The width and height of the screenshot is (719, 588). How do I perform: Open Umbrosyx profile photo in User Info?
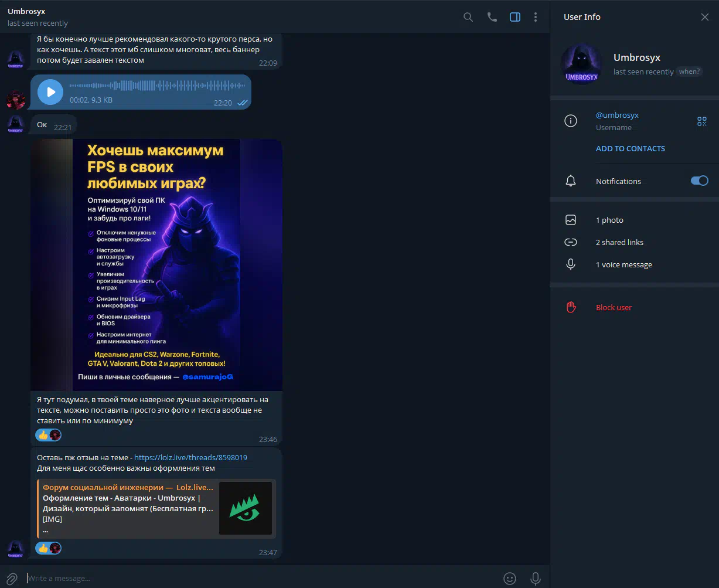582,64
